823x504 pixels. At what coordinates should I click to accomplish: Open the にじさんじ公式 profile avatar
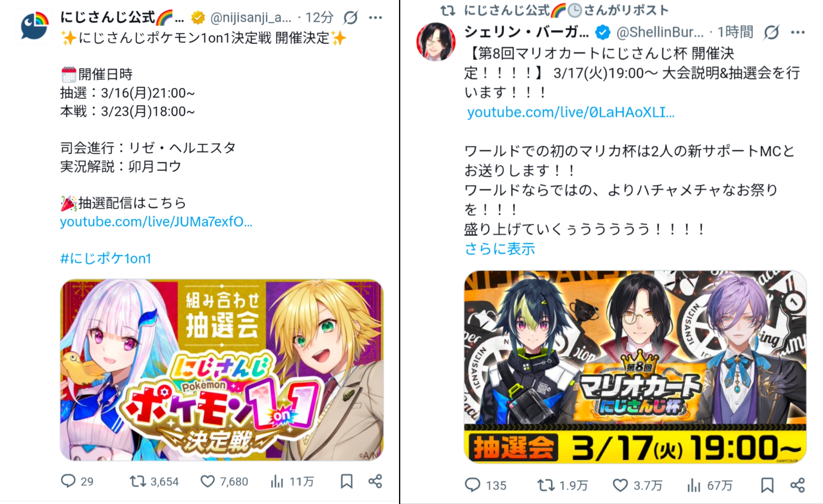click(34, 26)
